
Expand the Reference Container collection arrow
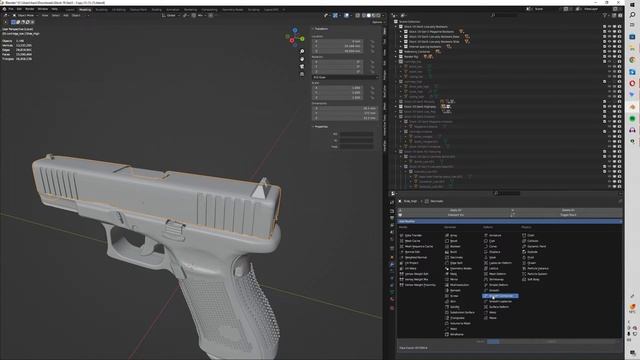(396, 51)
